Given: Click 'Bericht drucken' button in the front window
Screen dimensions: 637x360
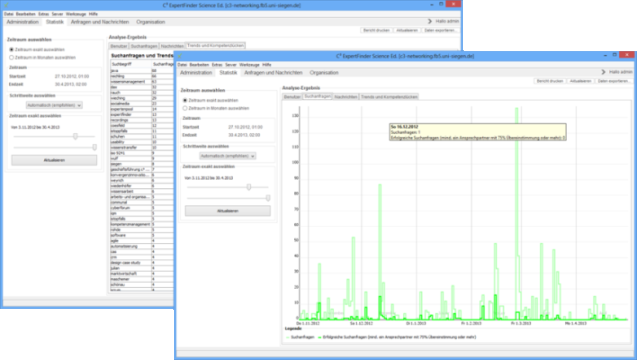Looking at the screenshot, I should click(x=550, y=81).
